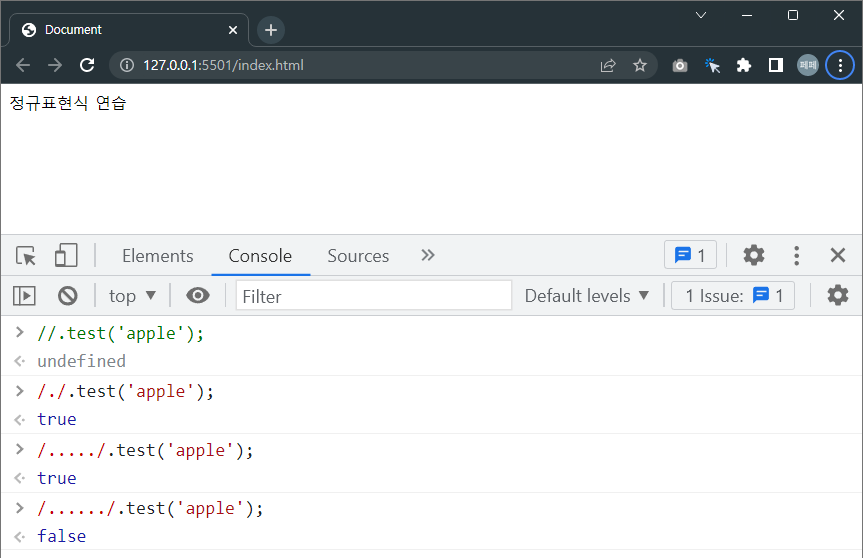Show the console sidebar
The height and width of the screenshot is (558, 863).
(x=24, y=296)
